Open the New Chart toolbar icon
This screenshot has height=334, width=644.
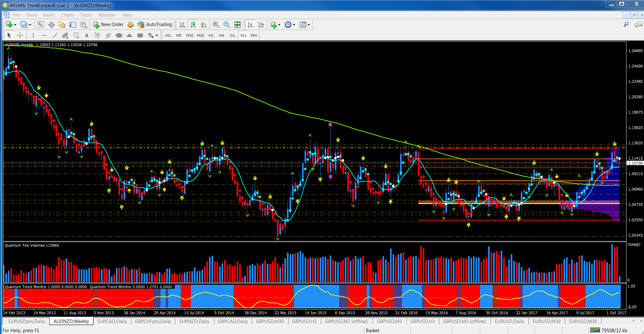click(x=8, y=24)
